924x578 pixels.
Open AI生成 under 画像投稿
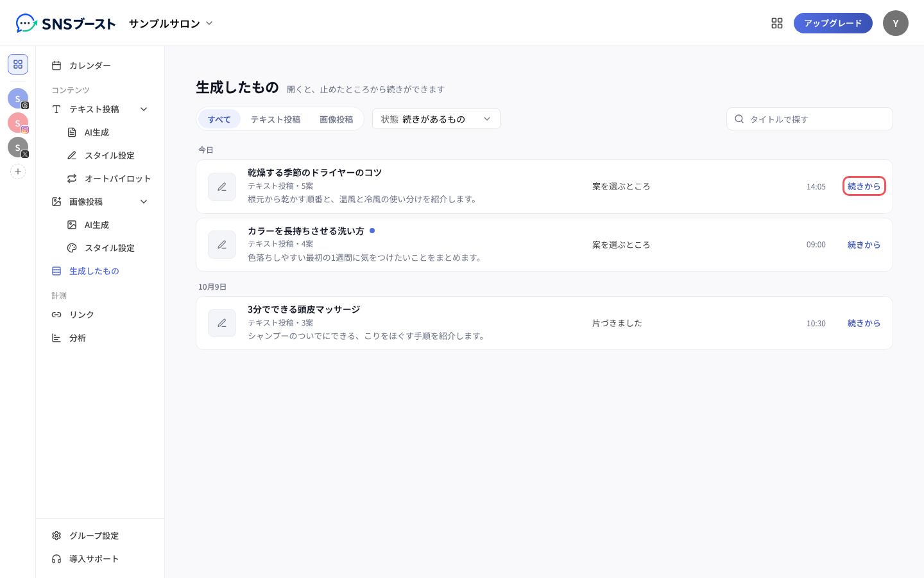(108, 225)
